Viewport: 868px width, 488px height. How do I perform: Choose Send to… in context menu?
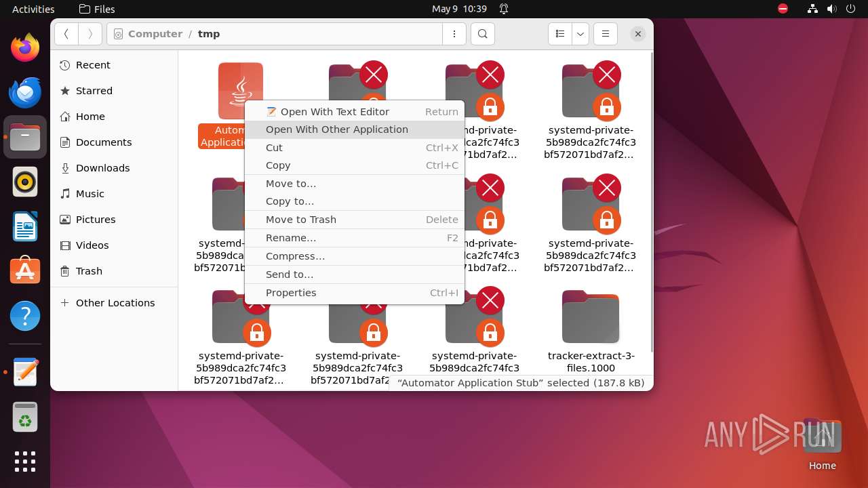click(355, 274)
